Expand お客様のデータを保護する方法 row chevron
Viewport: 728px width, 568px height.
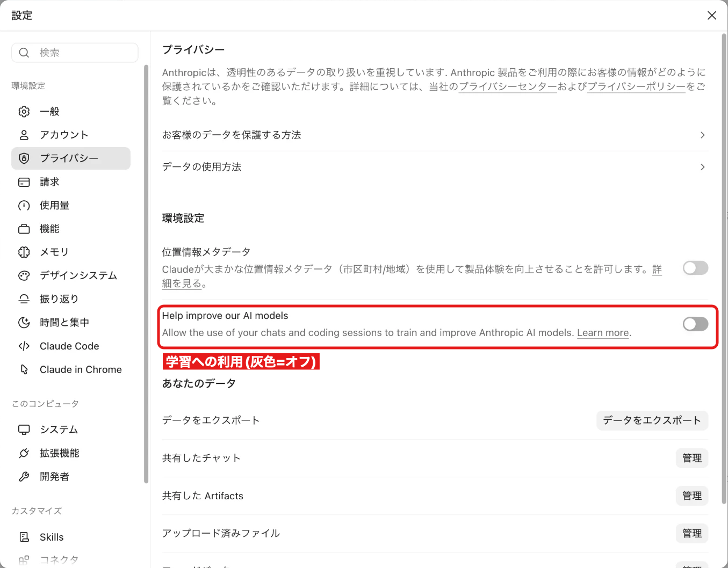pyautogui.click(x=703, y=135)
